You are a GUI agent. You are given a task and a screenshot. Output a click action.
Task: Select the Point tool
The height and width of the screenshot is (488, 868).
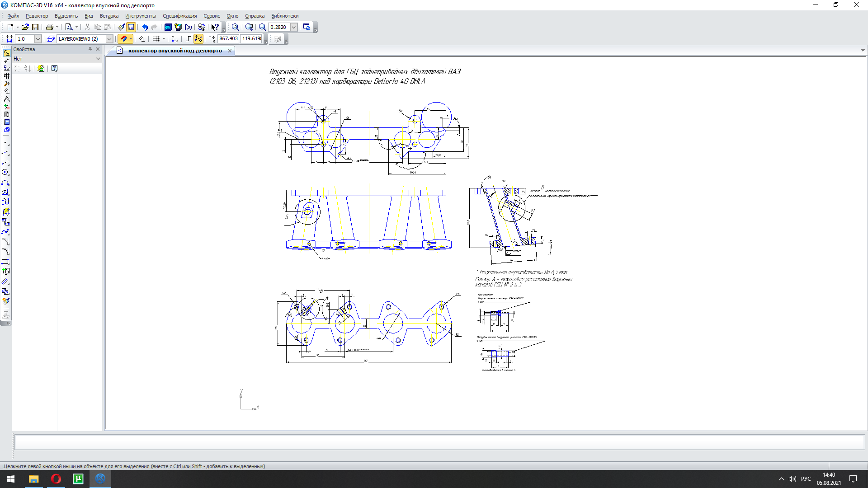tap(5, 143)
